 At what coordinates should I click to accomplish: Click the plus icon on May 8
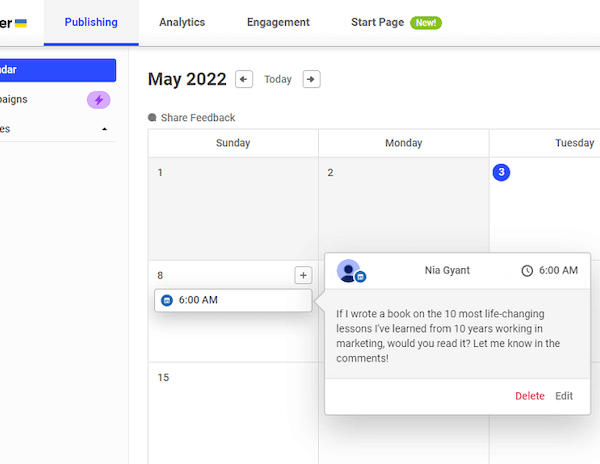[303, 275]
